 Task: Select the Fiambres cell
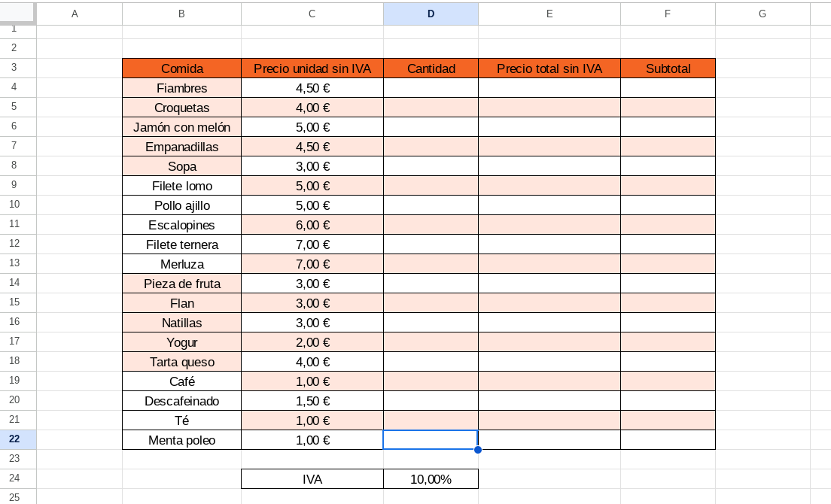182,88
